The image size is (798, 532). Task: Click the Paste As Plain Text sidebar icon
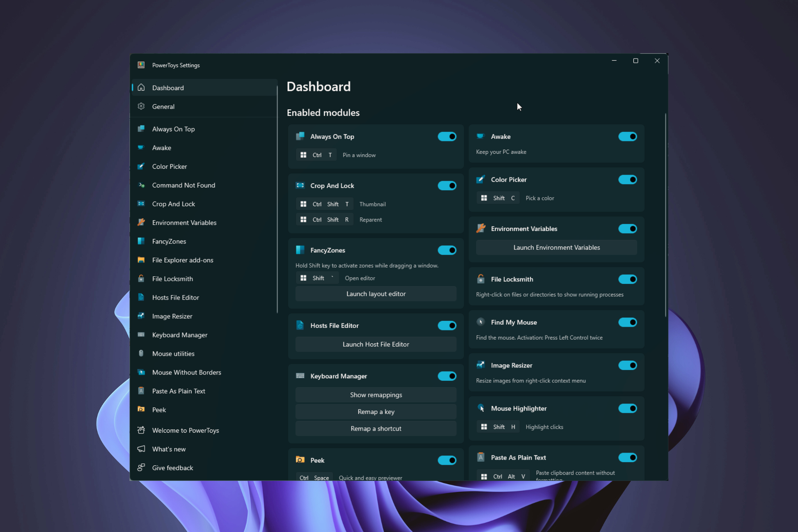pyautogui.click(x=141, y=391)
